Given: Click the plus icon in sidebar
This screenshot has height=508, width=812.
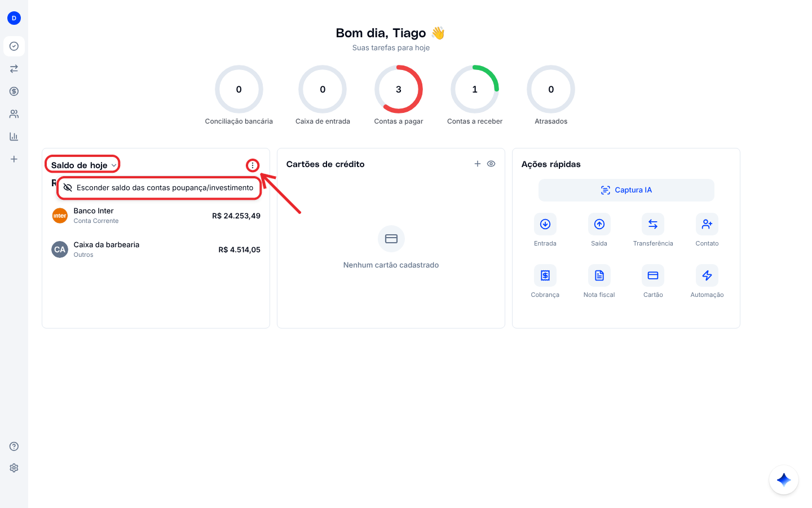Looking at the screenshot, I should pyautogui.click(x=14, y=159).
